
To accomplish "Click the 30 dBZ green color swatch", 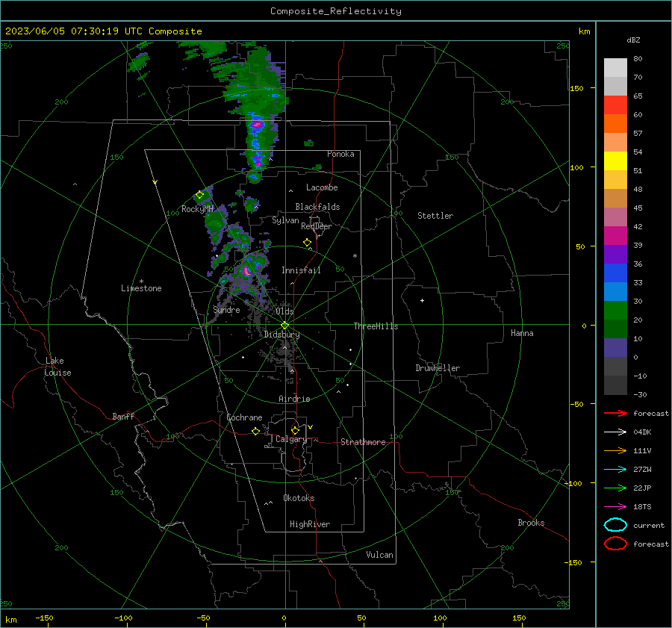I will (x=615, y=311).
